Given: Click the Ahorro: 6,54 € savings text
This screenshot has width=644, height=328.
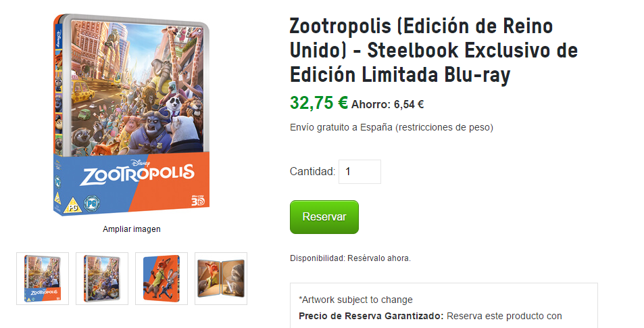Looking at the screenshot, I should [x=387, y=104].
